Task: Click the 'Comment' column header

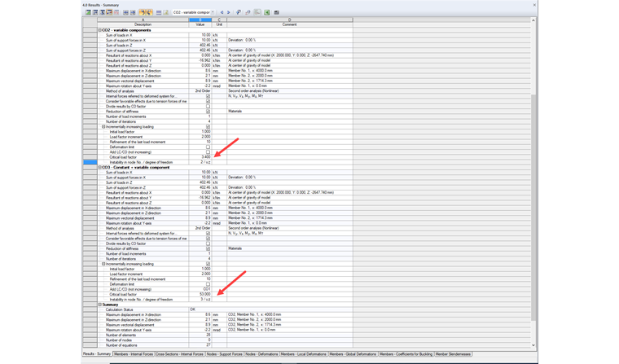Action: (x=289, y=24)
